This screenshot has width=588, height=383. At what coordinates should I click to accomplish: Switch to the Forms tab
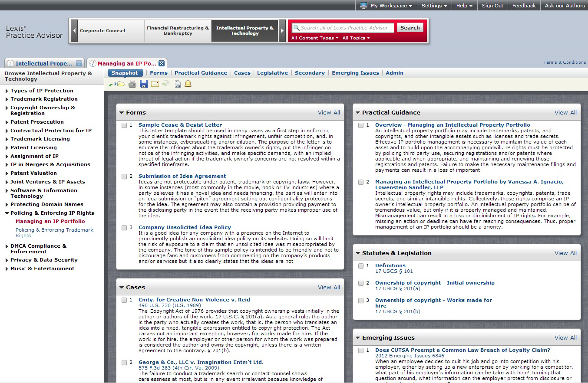point(159,73)
